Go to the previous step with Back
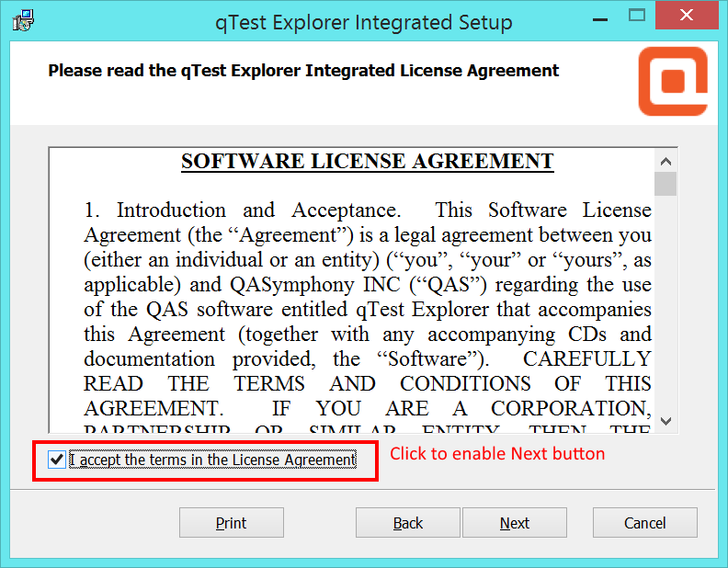728x568 pixels. [408, 523]
